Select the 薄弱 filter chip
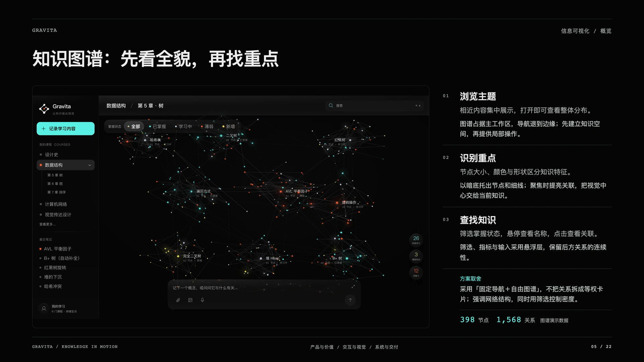Image resolution: width=644 pixels, height=362 pixels. (207, 126)
